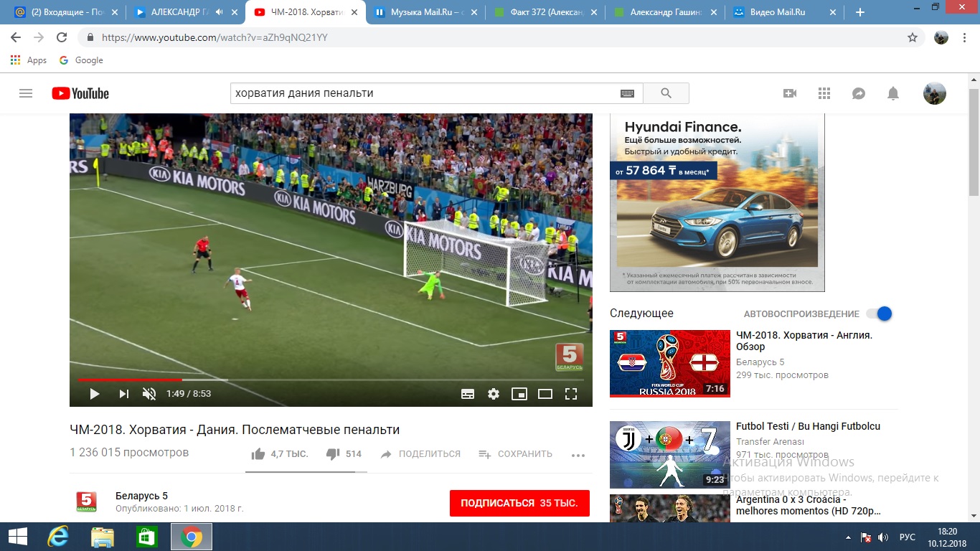Screen dimensions: 980x551
Task: Open Windows Store from taskbar
Action: point(146,537)
